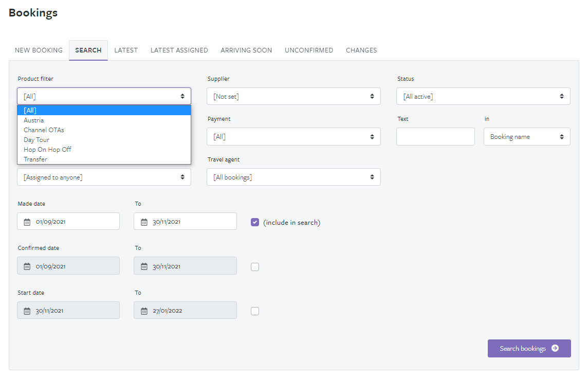Click calendar icon in Made date To field

pos(144,222)
